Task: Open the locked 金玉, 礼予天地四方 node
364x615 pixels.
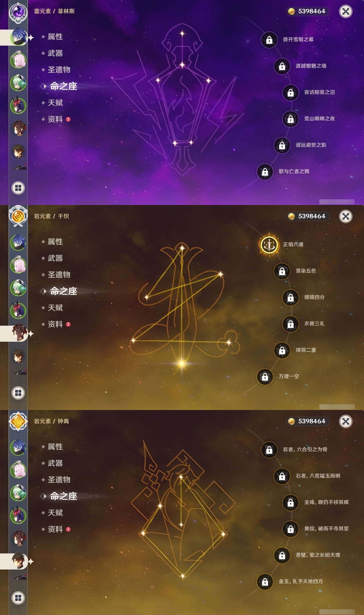Action: pos(265,582)
